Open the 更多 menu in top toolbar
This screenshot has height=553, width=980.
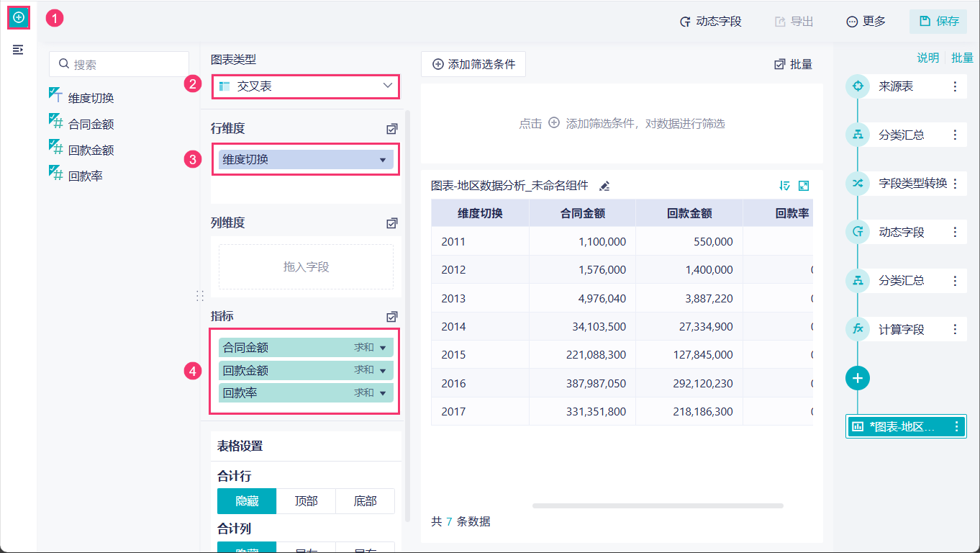tap(866, 22)
